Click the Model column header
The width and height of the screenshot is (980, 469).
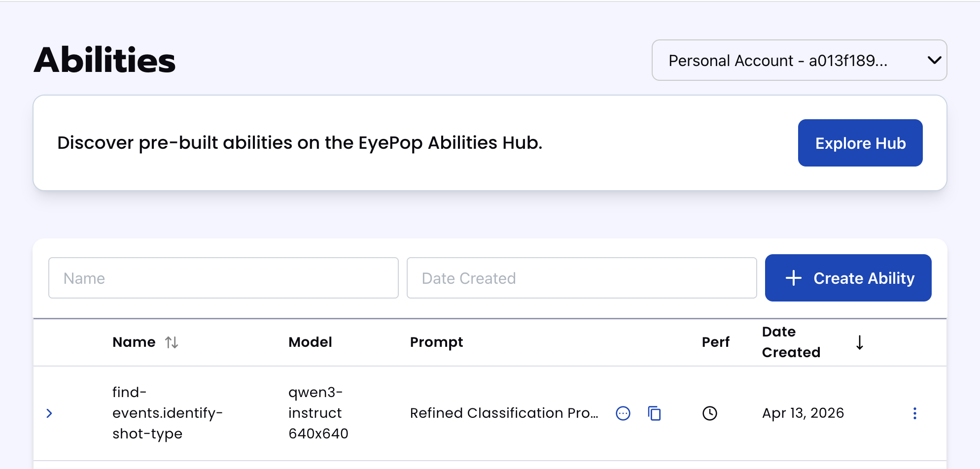(x=310, y=342)
